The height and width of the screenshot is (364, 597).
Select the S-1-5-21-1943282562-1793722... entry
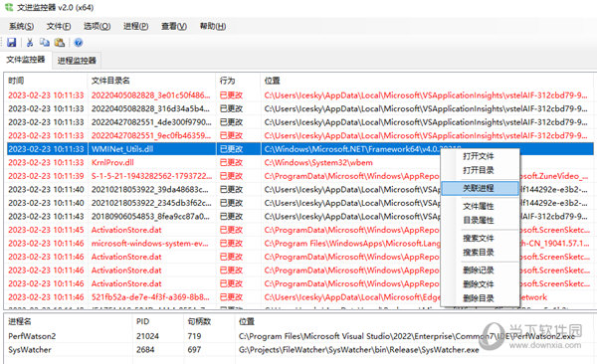coord(151,176)
